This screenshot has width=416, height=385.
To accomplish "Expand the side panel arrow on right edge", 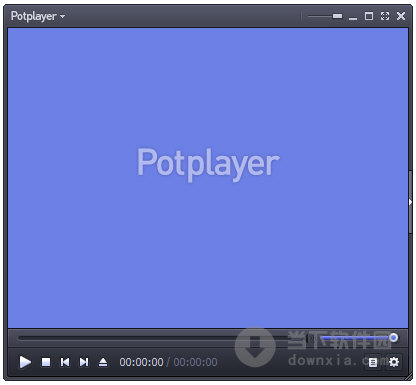I will click(x=410, y=202).
